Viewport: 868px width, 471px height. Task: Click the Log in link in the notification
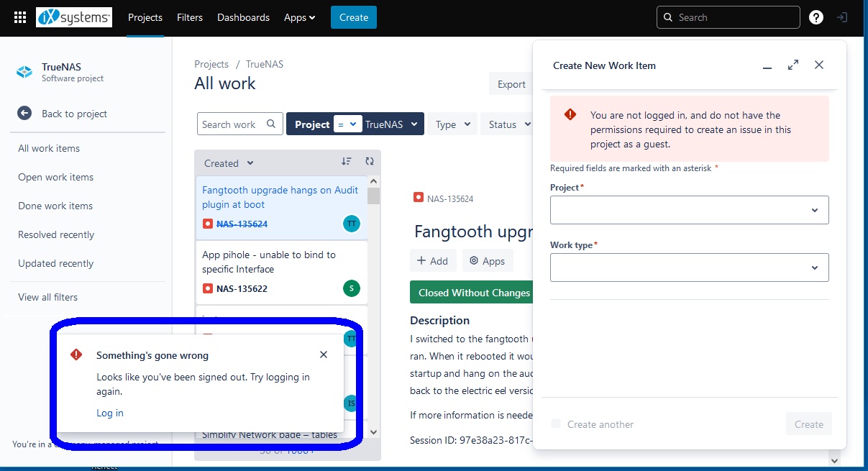point(110,413)
